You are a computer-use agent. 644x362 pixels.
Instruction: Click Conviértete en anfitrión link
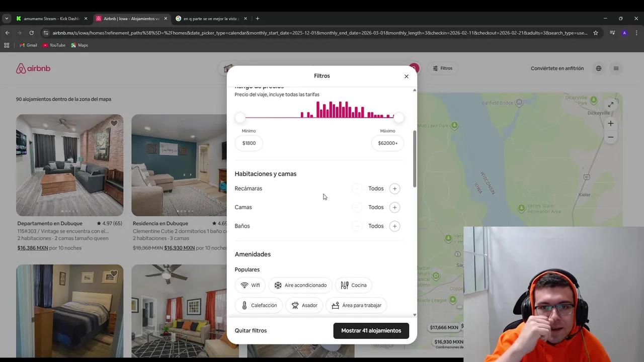click(557, 68)
